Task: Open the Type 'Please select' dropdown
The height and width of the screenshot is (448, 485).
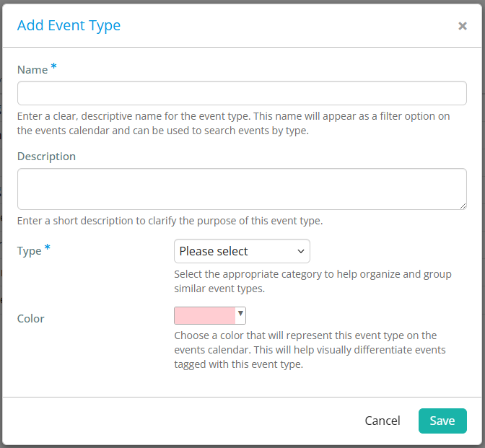Action: pyautogui.click(x=242, y=251)
